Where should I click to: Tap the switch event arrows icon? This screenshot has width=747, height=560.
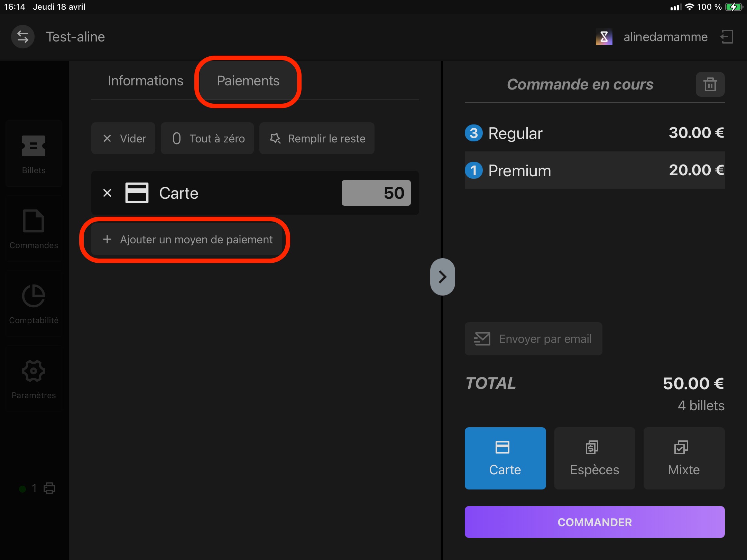click(x=23, y=37)
